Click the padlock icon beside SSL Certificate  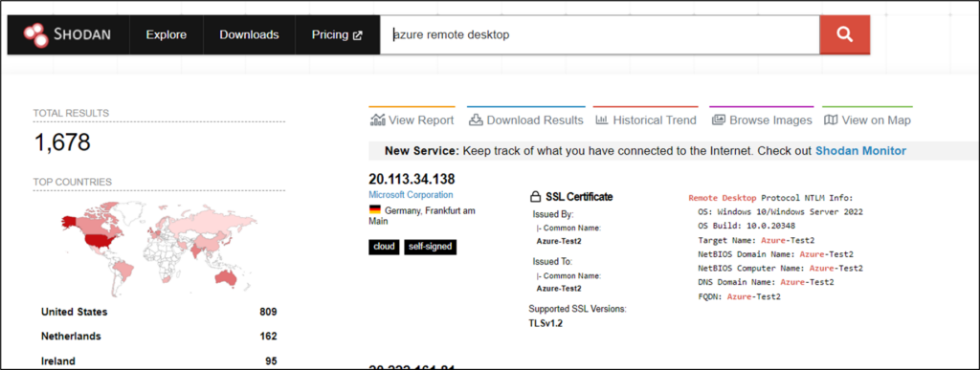(x=535, y=197)
